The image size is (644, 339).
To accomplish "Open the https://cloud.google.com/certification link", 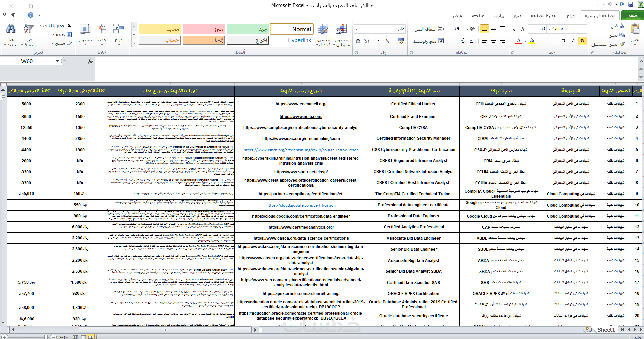I will point(301,205).
